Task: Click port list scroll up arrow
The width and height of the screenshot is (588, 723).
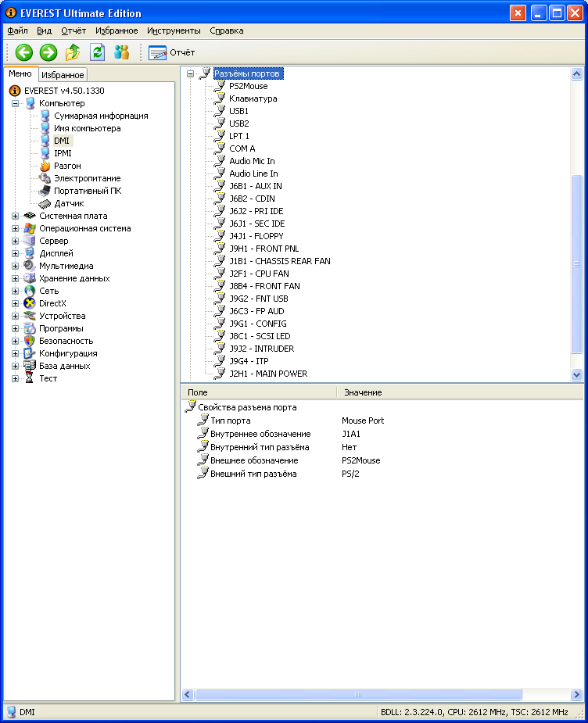Action: tap(576, 73)
